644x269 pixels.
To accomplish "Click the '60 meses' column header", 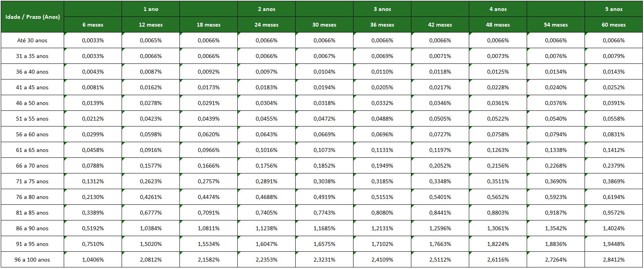I will pos(614,25).
